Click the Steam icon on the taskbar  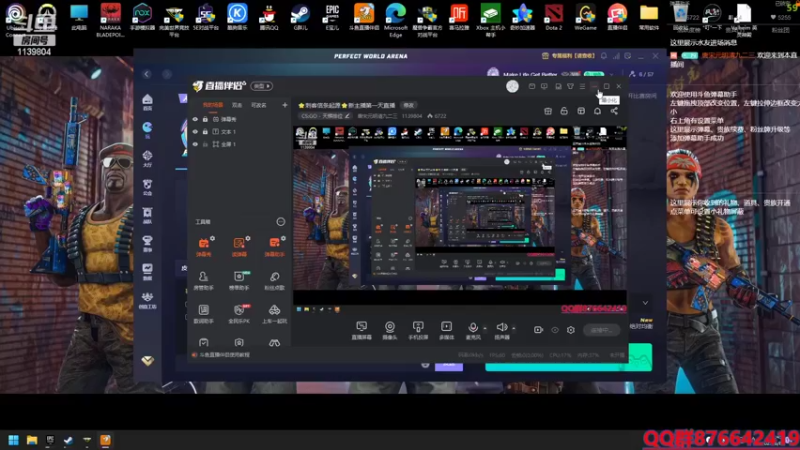[x=68, y=440]
